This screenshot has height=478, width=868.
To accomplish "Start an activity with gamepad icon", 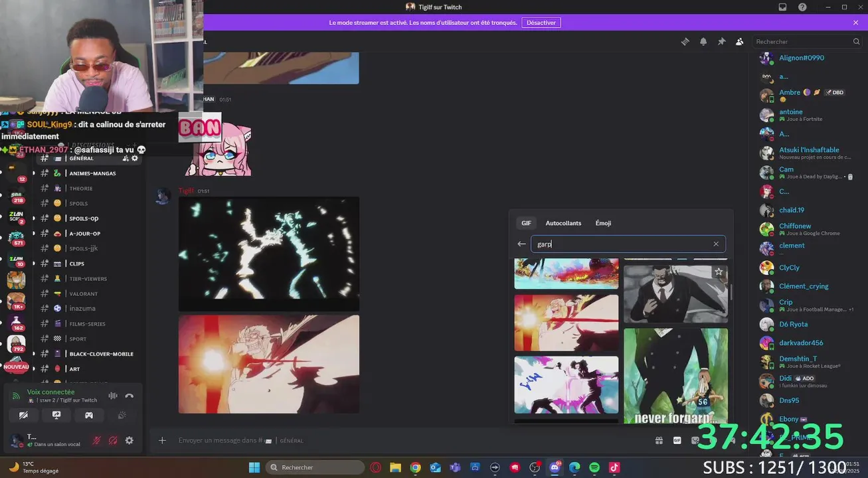I will click(x=88, y=415).
